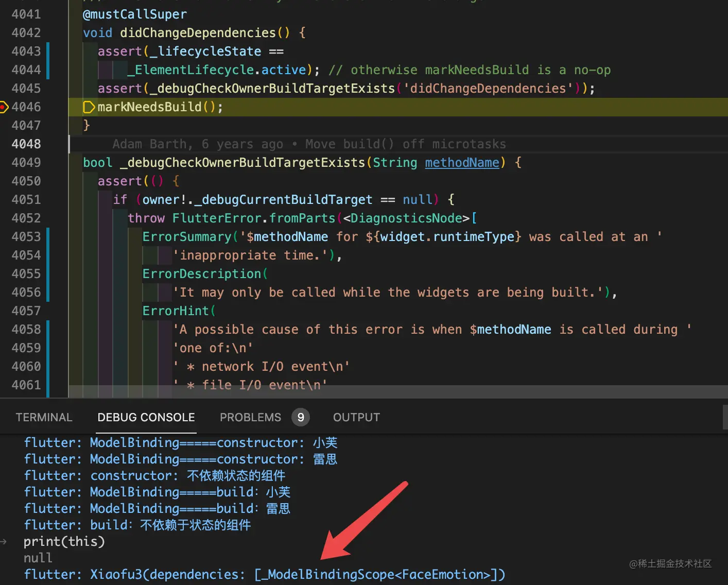Image resolution: width=728 pixels, height=585 pixels.
Task: Click the print(this) evaluated expression
Action: click(64, 542)
